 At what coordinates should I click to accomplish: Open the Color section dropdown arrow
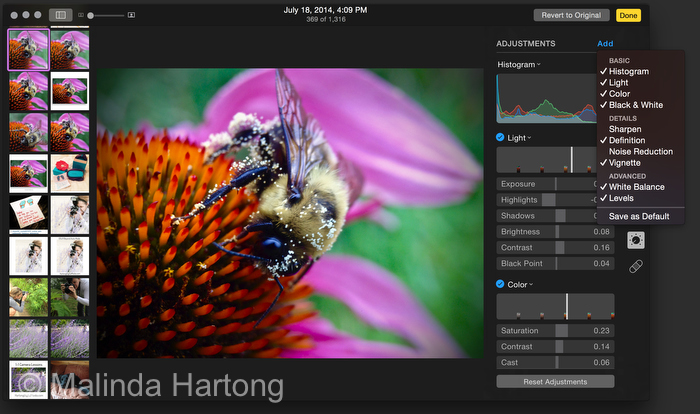[x=531, y=284]
